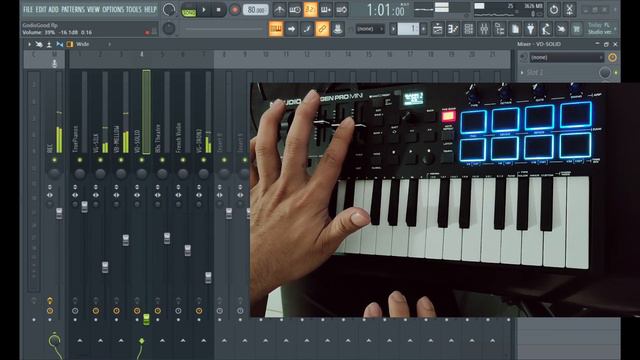Click the stamp icon in toolbar
Image resolution: width=640 pixels, height=360 pixels.
tap(338, 29)
